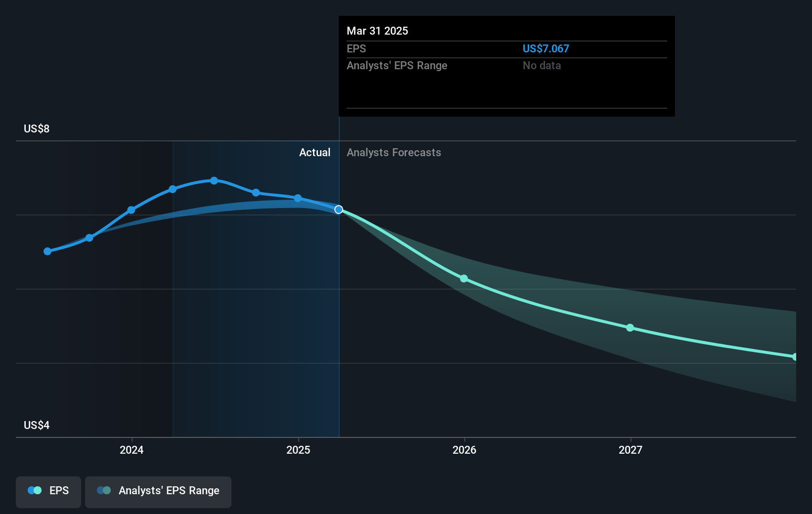Screen dimensions: 812x514
Task: Click the 2024 x-axis label
Action: [x=132, y=450]
